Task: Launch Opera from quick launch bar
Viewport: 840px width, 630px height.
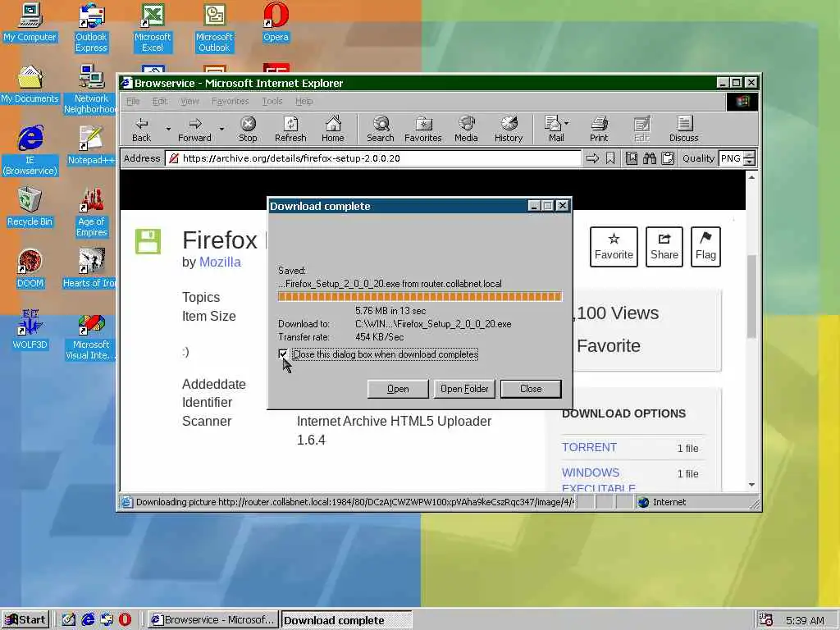Action: point(125,620)
